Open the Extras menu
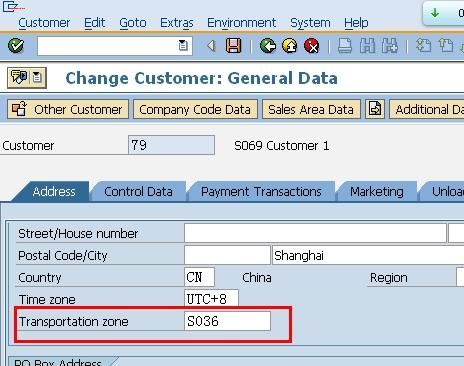 point(177,23)
